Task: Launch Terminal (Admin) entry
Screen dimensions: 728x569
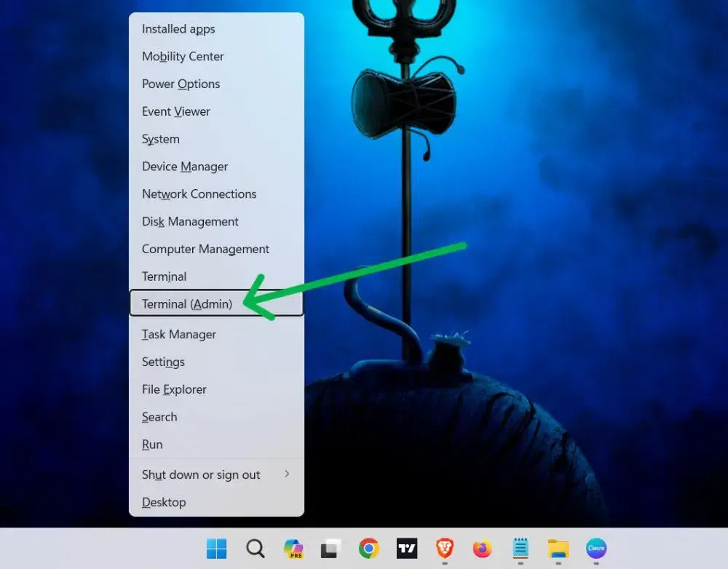Action: click(216, 303)
